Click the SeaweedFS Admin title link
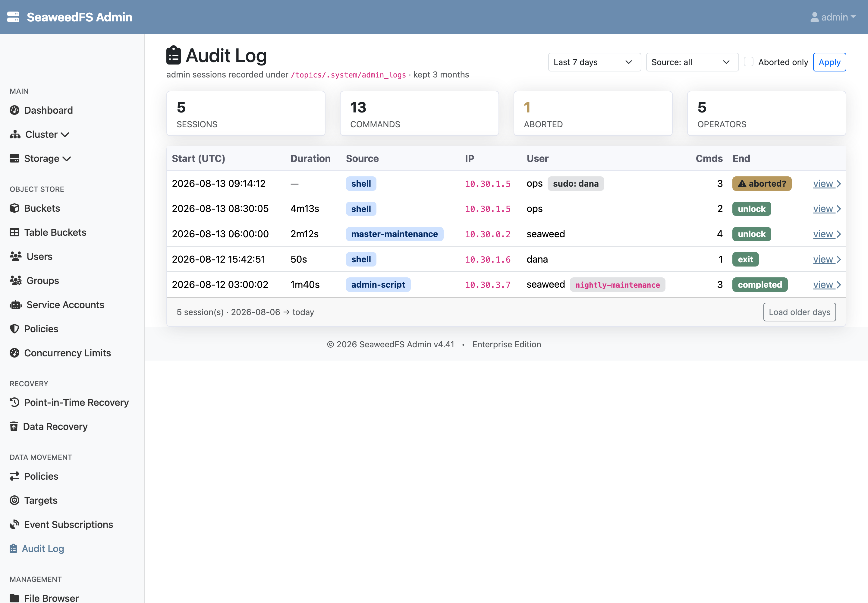The image size is (868, 603). pyautogui.click(x=79, y=17)
